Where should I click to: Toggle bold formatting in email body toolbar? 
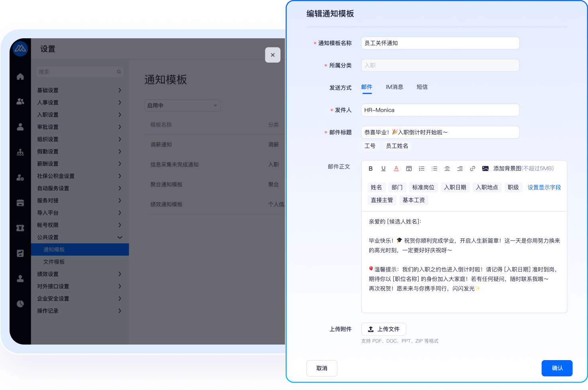370,169
